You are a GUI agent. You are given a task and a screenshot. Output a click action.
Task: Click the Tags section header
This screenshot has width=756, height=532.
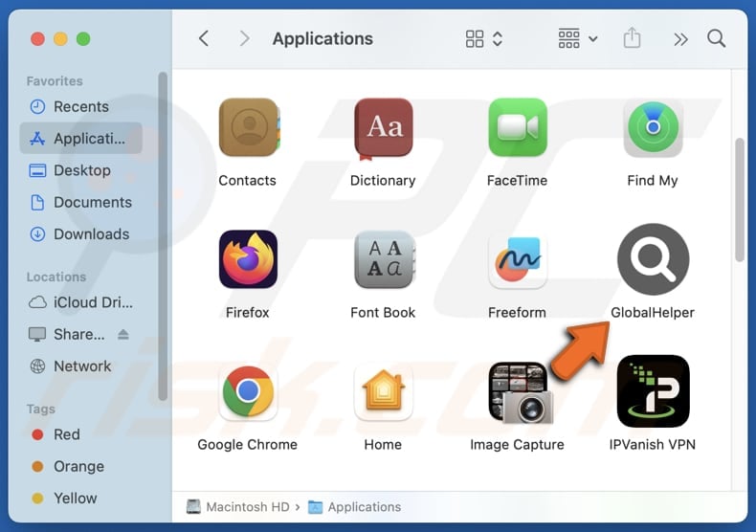tap(40, 410)
